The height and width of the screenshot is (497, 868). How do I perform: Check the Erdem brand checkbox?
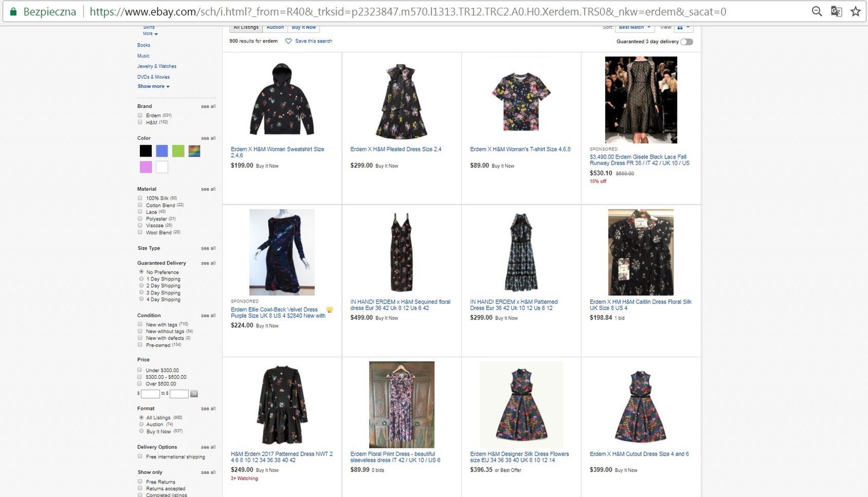[140, 115]
